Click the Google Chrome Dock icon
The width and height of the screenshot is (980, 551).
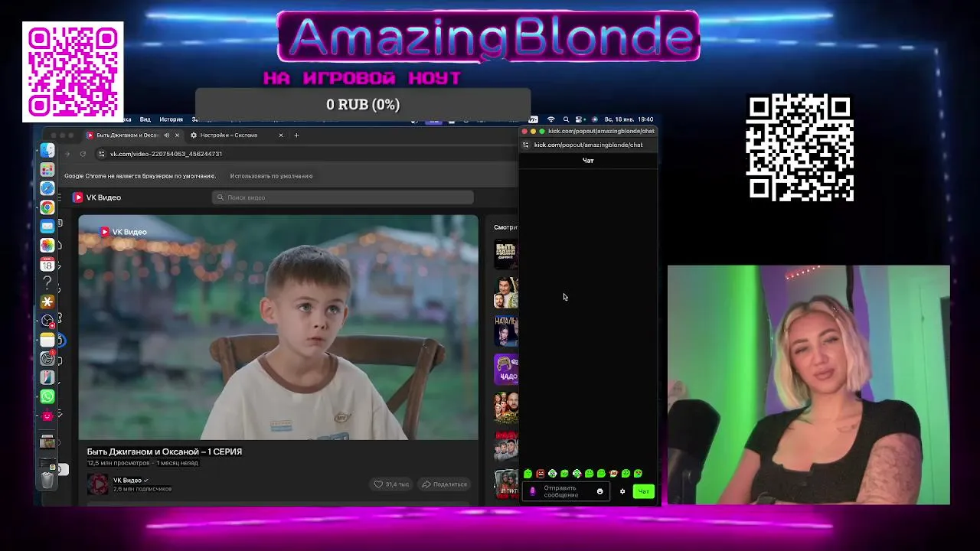tap(47, 207)
